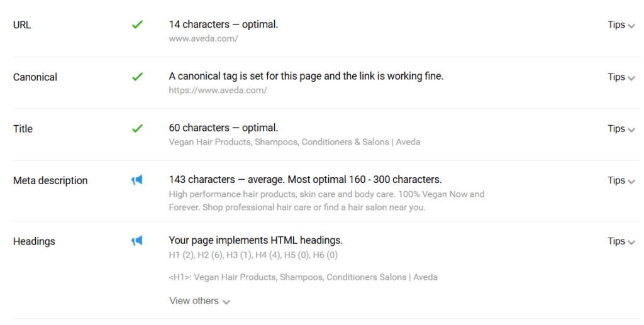
Task: Expand View others under Headings
Action: point(199,300)
